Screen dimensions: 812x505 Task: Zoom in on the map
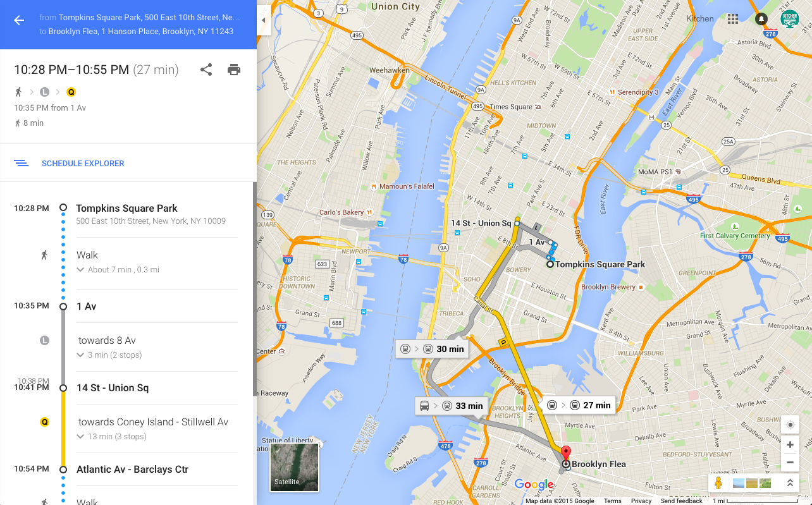click(x=790, y=445)
